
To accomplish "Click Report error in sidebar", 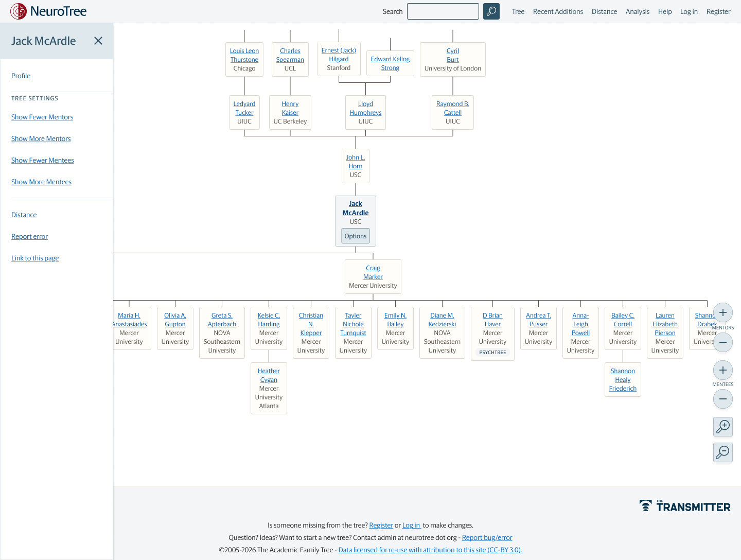I will coord(30,236).
